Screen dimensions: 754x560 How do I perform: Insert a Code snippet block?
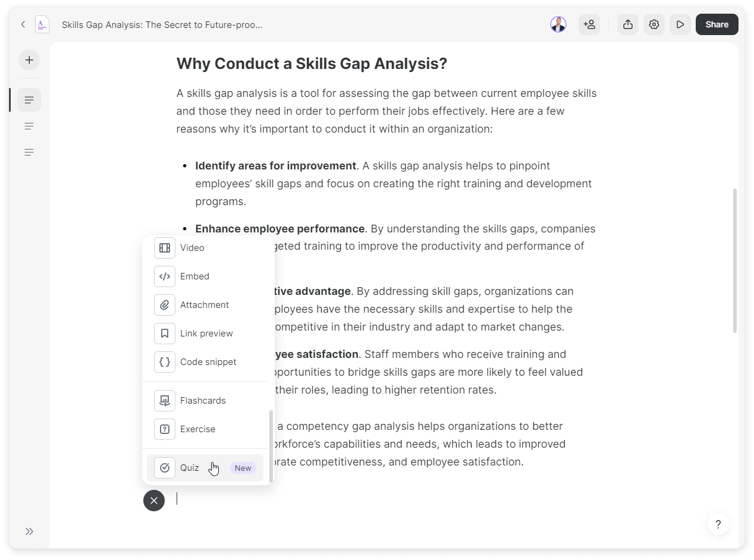pyautogui.click(x=208, y=362)
